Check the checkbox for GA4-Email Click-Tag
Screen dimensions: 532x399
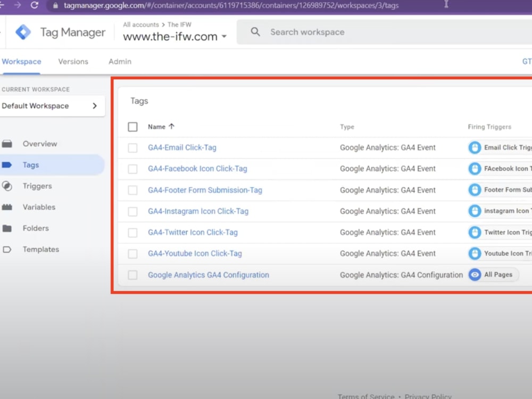pyautogui.click(x=132, y=147)
